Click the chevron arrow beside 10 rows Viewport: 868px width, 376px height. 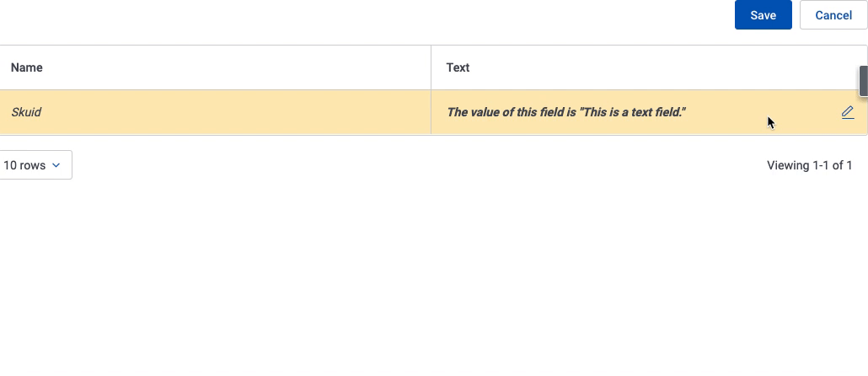point(56,165)
